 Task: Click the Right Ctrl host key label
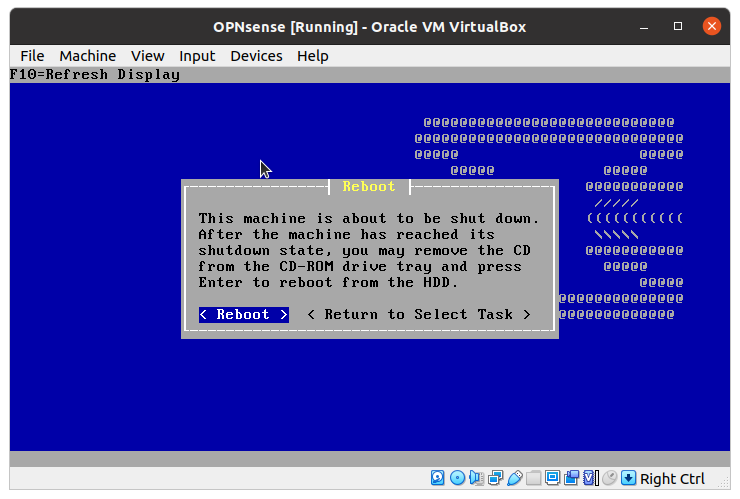(x=672, y=478)
